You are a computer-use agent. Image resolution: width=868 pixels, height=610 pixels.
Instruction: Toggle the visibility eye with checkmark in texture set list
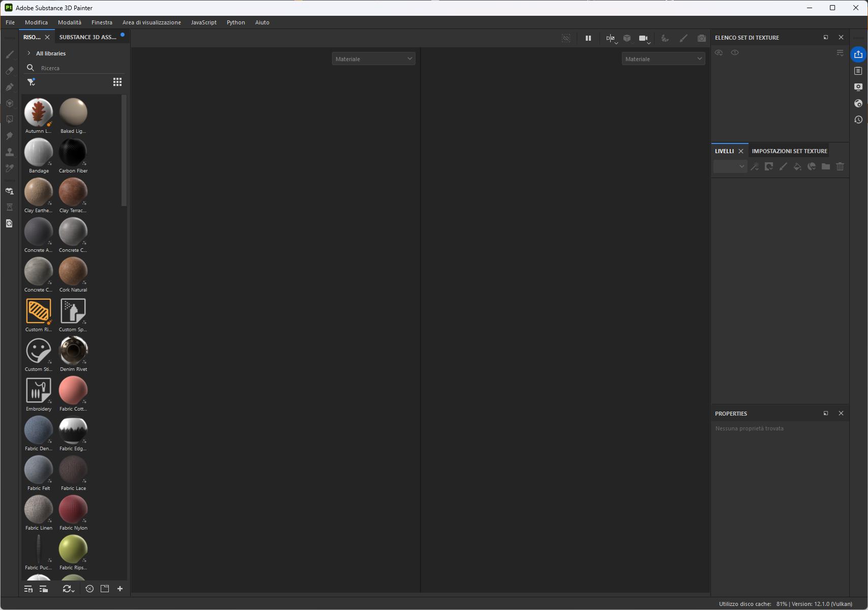(x=719, y=52)
